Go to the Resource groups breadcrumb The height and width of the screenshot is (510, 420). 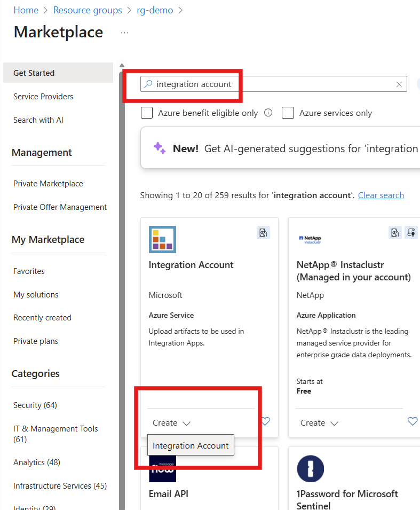pyautogui.click(x=88, y=10)
